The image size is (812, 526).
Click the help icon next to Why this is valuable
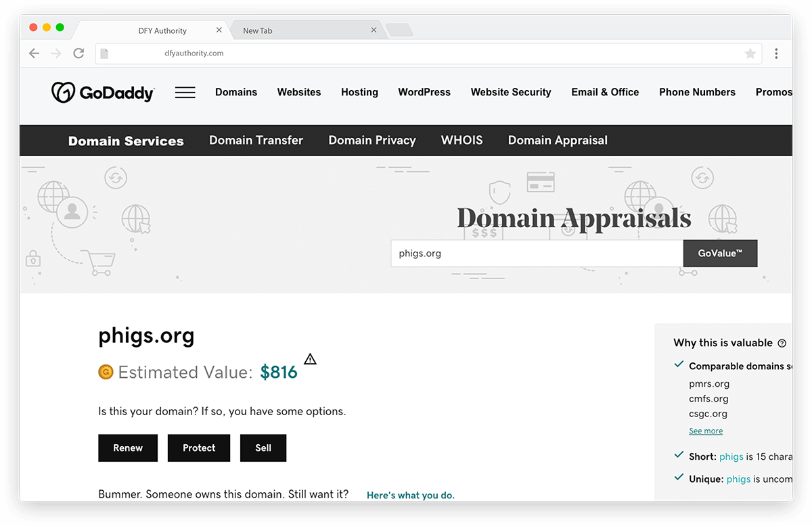point(782,343)
